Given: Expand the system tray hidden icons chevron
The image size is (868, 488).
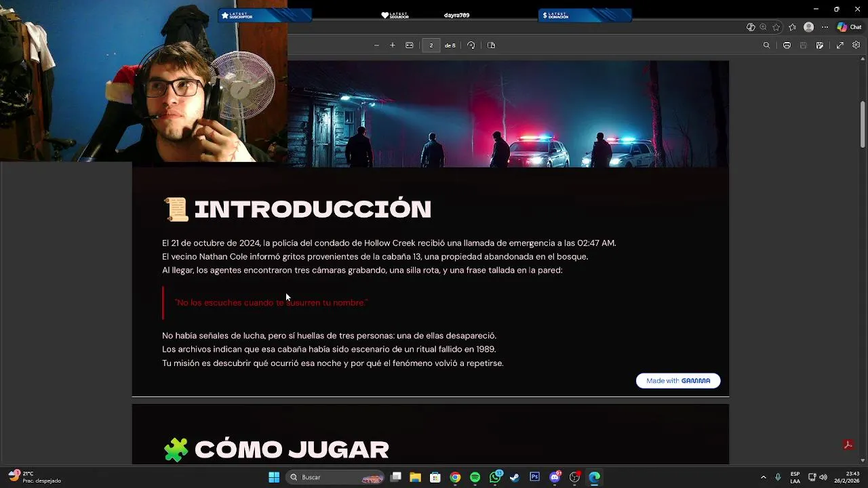Looking at the screenshot, I should [x=763, y=477].
